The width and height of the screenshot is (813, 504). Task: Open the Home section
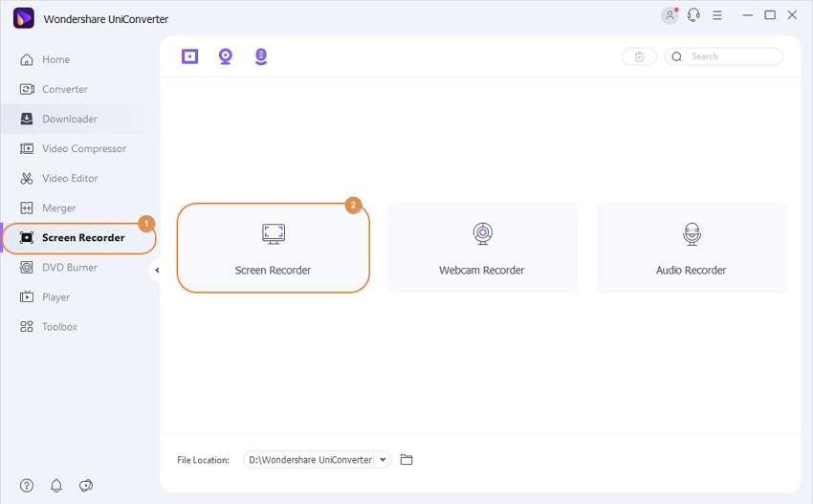click(x=45, y=59)
